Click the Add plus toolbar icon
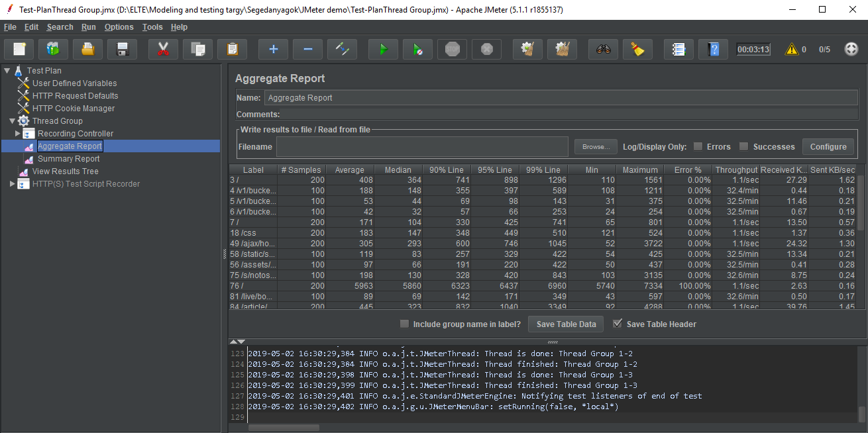Screen dimensions: 868x433 coord(273,49)
